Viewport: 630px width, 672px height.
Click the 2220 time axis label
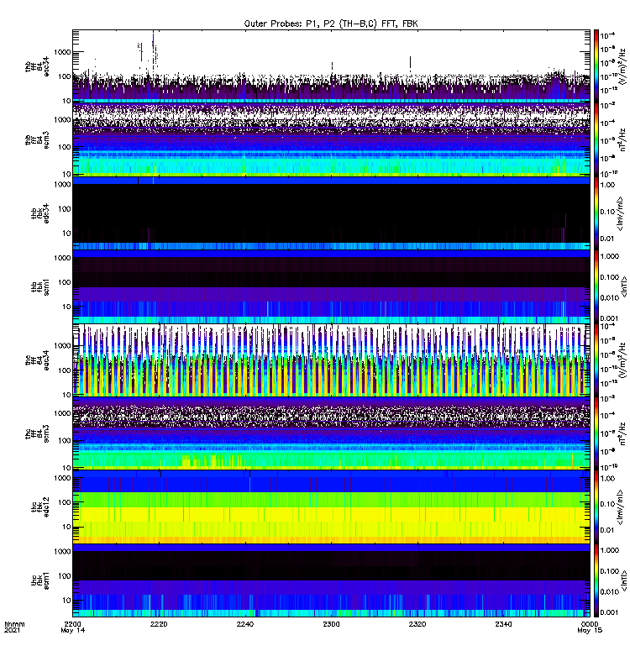(159, 624)
